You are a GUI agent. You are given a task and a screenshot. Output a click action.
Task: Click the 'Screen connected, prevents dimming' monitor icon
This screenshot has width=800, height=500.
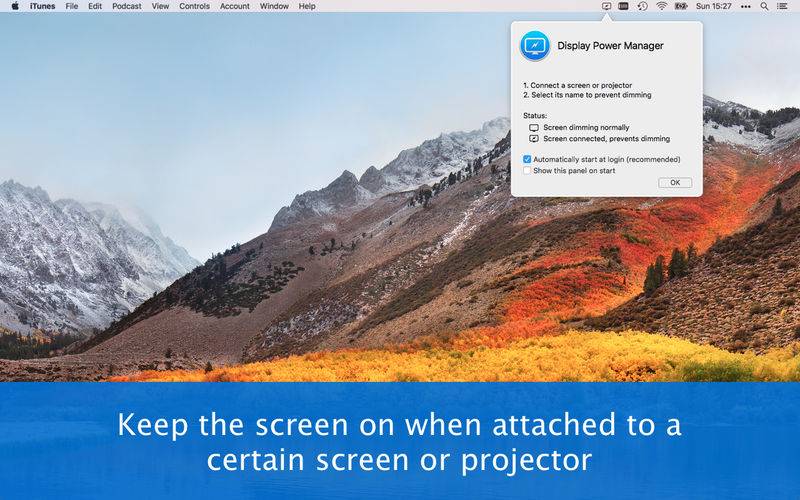point(534,139)
